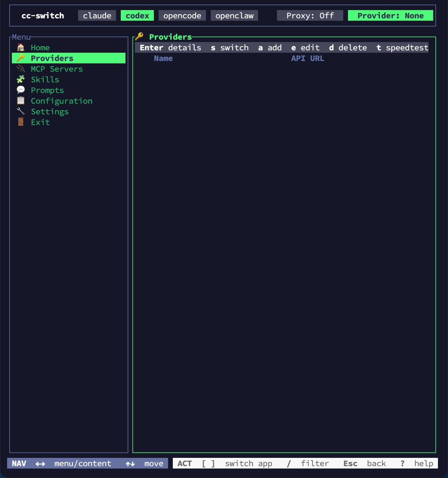
Task: Click the cc-switch title text
Action: pyautogui.click(x=43, y=16)
